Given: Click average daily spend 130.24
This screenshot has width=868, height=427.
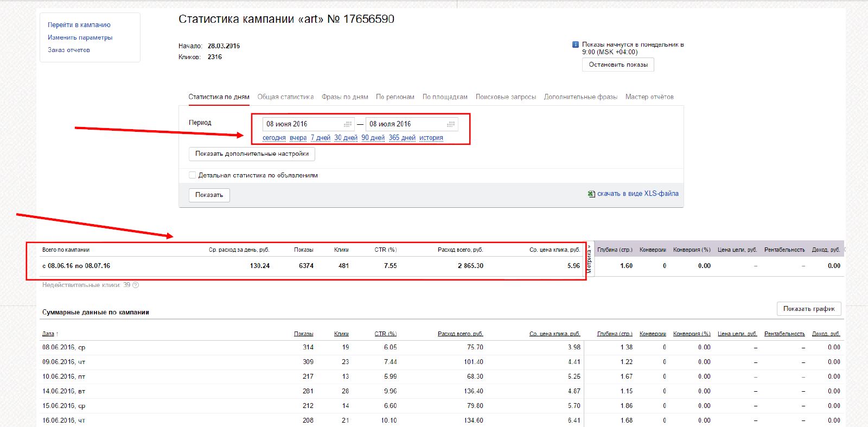Looking at the screenshot, I should click(260, 266).
